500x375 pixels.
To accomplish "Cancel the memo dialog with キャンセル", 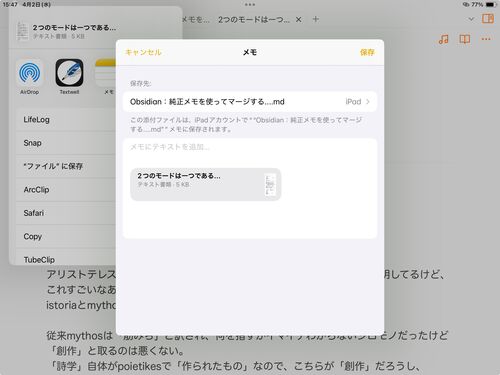I will pyautogui.click(x=143, y=52).
